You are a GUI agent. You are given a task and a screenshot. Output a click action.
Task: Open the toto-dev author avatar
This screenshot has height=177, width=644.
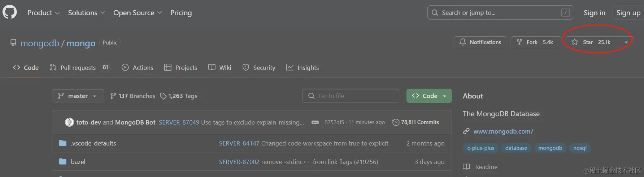point(69,122)
